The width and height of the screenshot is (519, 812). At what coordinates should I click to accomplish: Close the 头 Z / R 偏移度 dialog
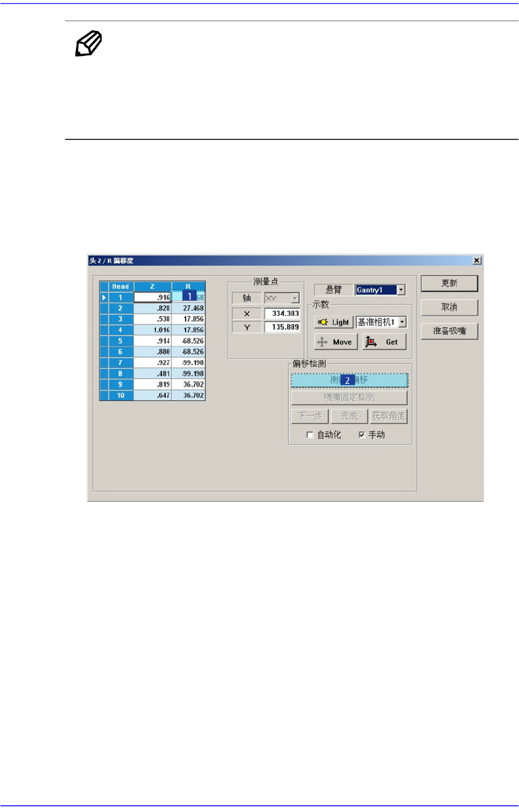tap(477, 261)
